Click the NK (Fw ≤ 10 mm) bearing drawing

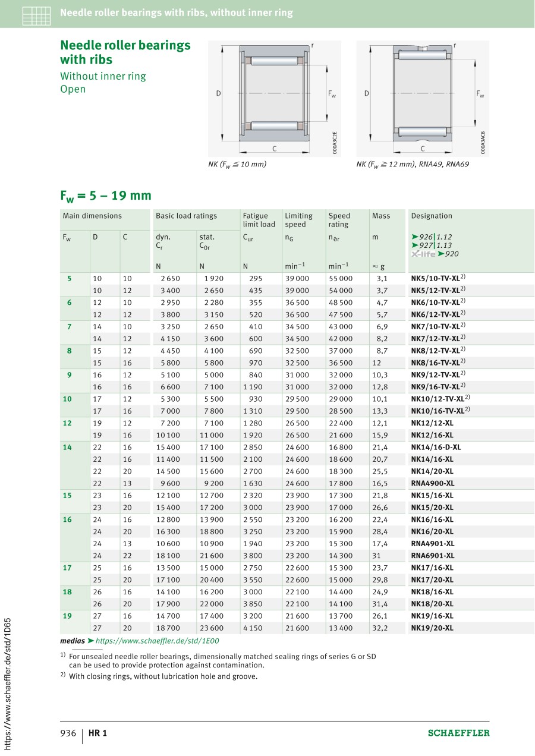click(x=275, y=98)
